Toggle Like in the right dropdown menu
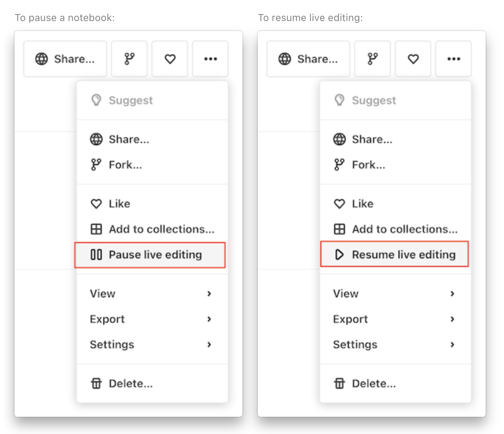 click(x=362, y=204)
